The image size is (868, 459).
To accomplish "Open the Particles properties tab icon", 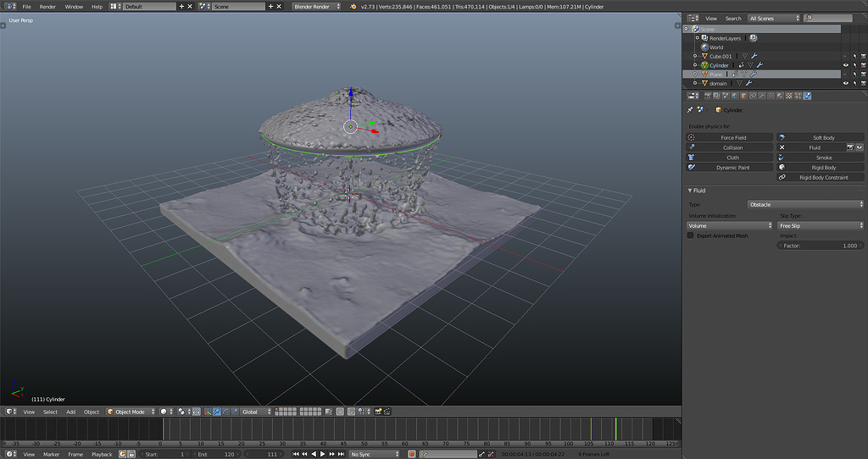I will (798, 96).
